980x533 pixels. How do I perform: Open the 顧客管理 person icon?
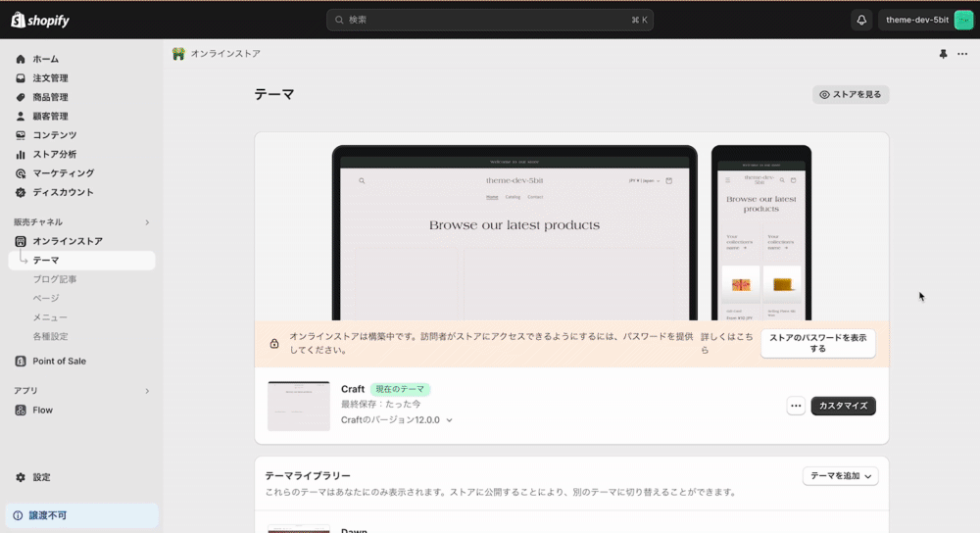21,117
